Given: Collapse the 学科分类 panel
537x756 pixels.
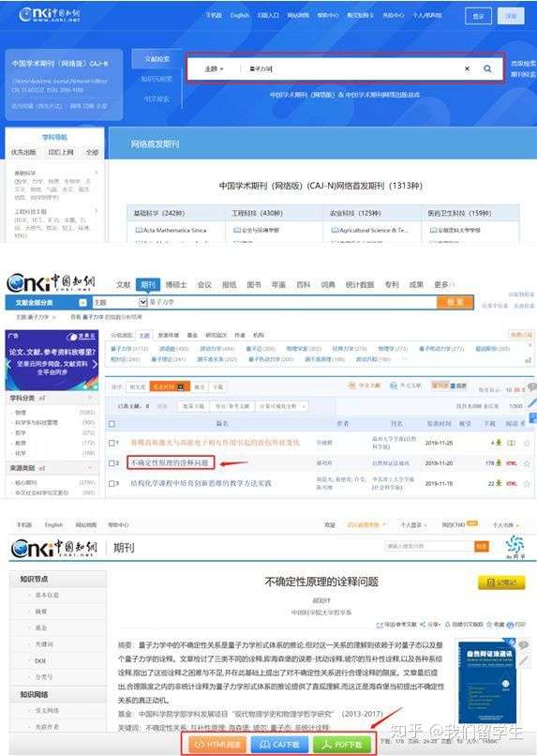Looking at the screenshot, I should point(90,399).
